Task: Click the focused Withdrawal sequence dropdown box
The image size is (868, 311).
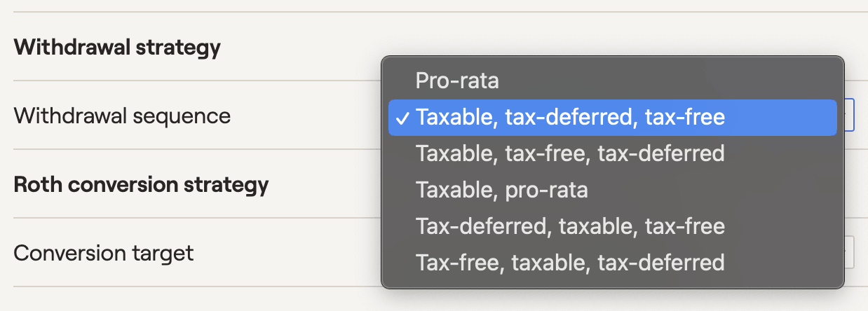Action: pyautogui.click(x=849, y=116)
